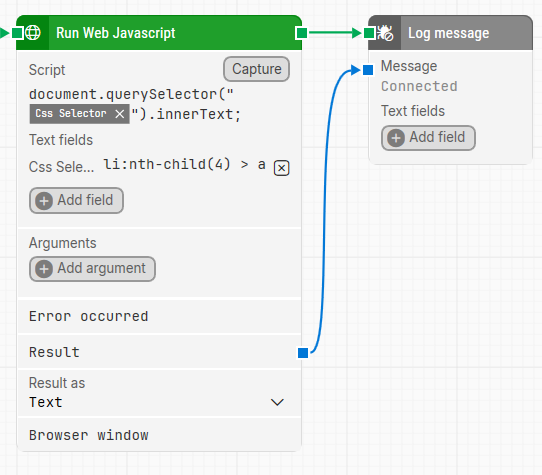542x475 pixels.
Task: Click the Result as label
Action: (57, 383)
